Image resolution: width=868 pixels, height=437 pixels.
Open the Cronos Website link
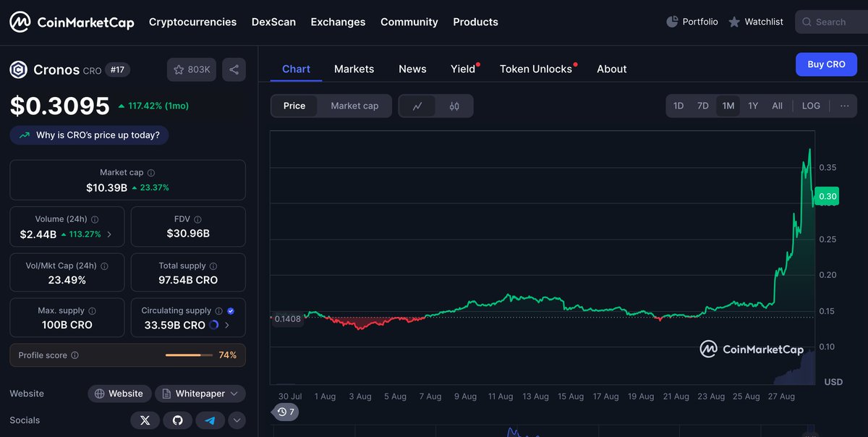click(x=119, y=394)
